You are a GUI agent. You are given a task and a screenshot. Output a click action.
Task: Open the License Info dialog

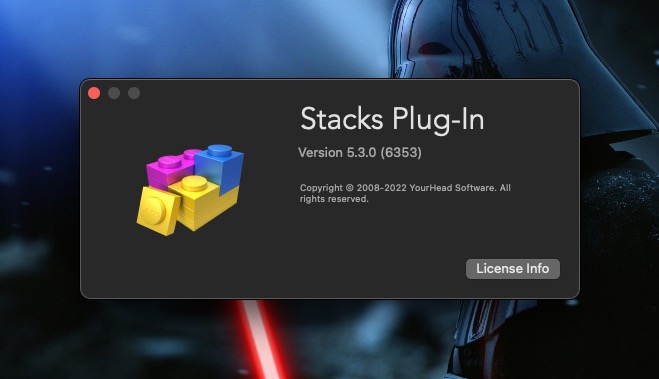click(x=512, y=268)
